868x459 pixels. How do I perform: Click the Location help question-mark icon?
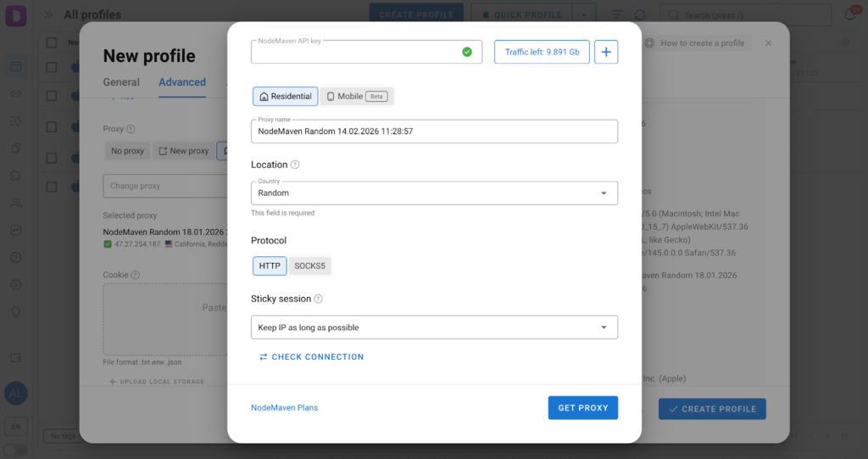pyautogui.click(x=295, y=165)
